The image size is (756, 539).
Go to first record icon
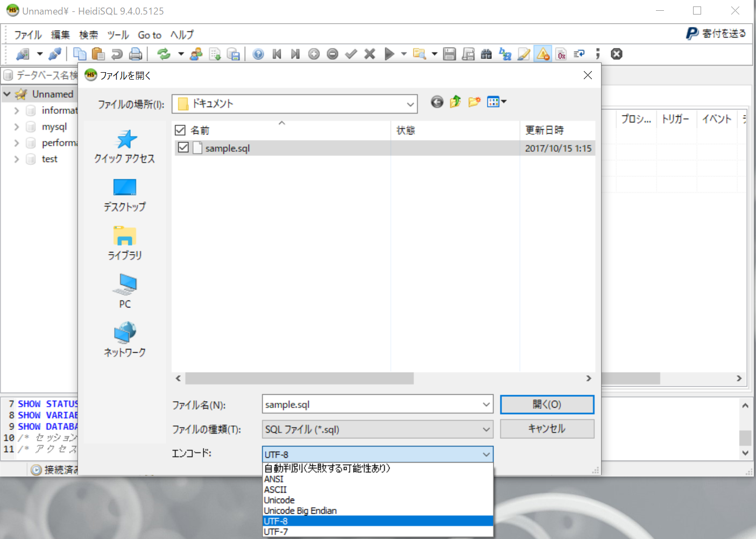tap(277, 54)
